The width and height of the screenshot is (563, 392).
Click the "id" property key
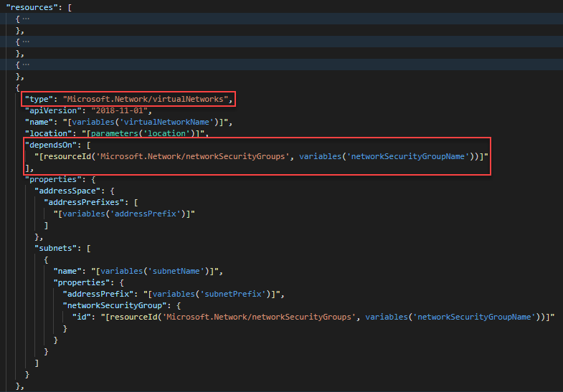82,317
